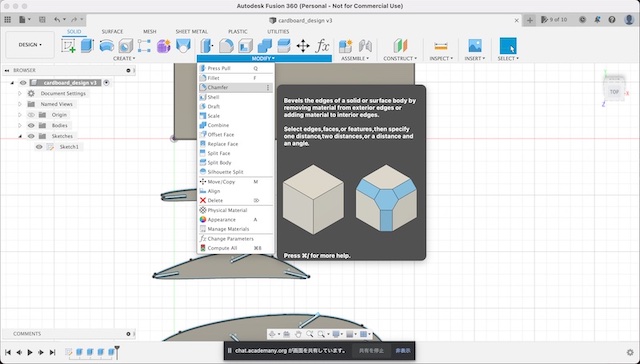Select the Create Sketch tool icon
Image resolution: width=640 pixels, height=364 pixels.
68,46
